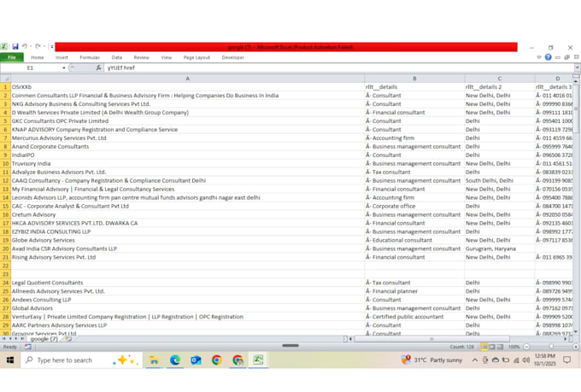Select the cell South Delhi, Delhi

(500, 181)
